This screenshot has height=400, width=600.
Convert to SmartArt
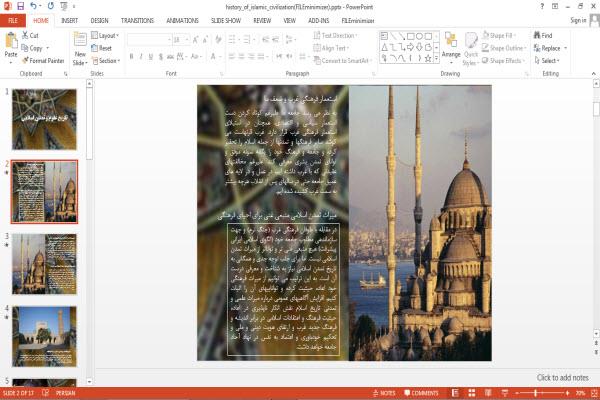pos(342,60)
